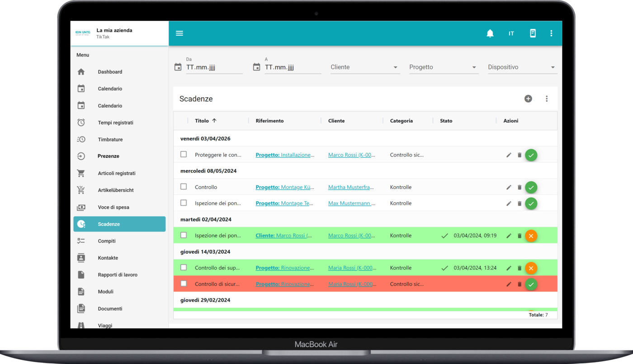Open Dashboard from the sidebar menu
Viewport: 633px width, 364px height.
[110, 72]
